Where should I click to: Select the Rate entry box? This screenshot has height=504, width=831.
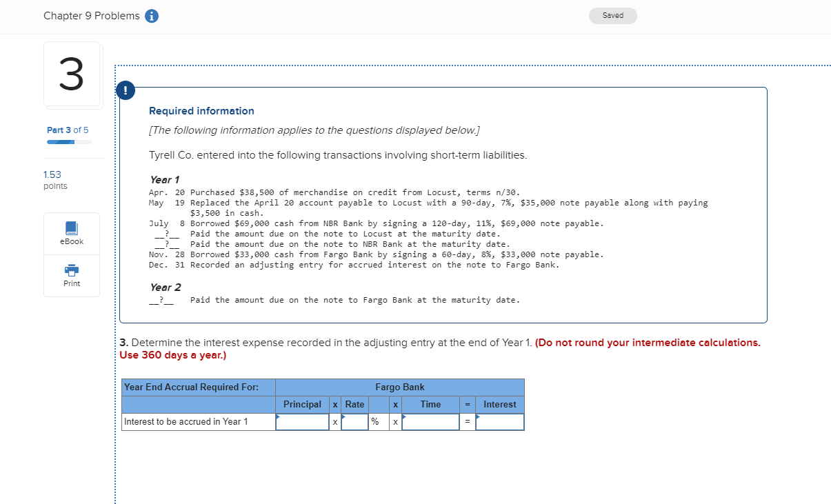[x=354, y=421]
